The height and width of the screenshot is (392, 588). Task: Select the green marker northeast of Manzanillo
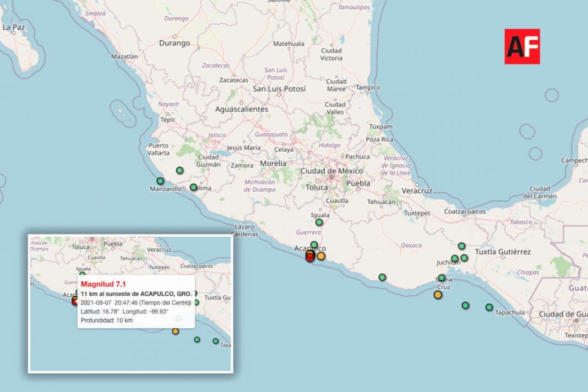coord(179,171)
